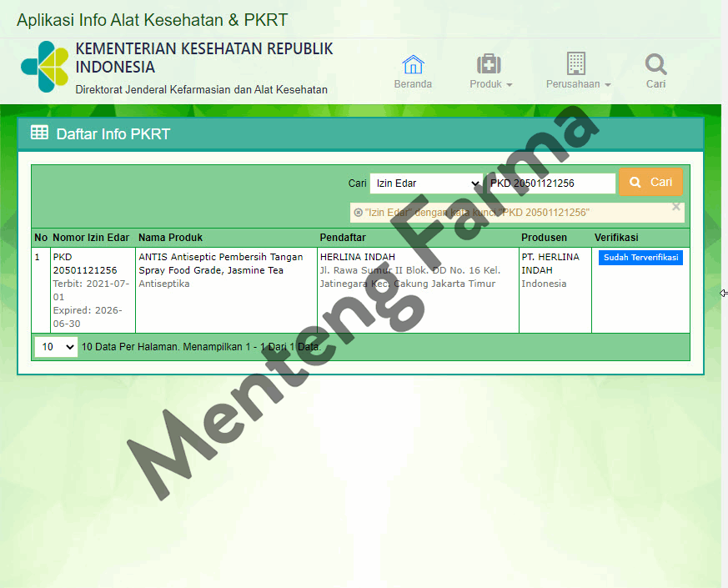Click the Aplikasi Info Alat Kesehatan & PKRT title
728x588 pixels.
coord(152,20)
